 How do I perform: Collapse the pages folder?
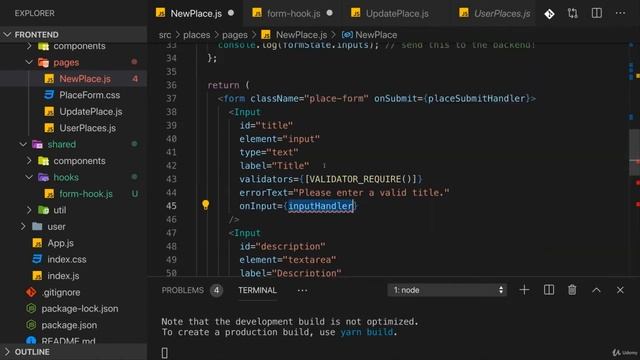[29, 62]
